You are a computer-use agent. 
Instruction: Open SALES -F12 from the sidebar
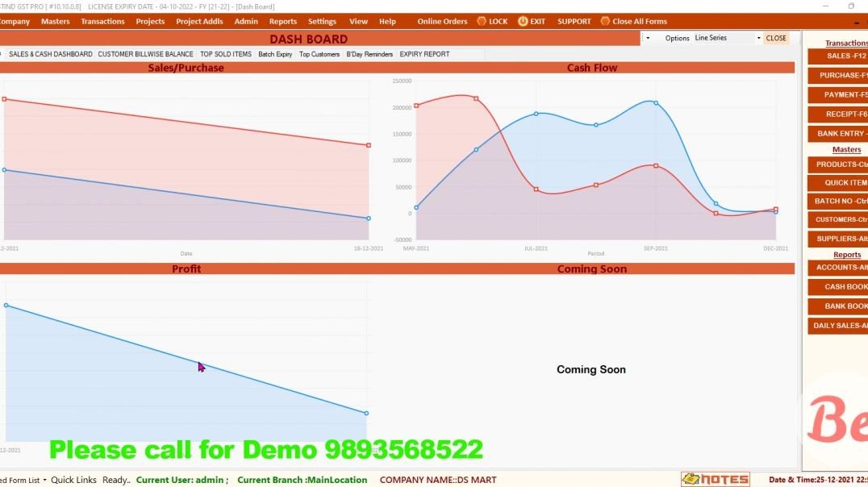pyautogui.click(x=837, y=56)
